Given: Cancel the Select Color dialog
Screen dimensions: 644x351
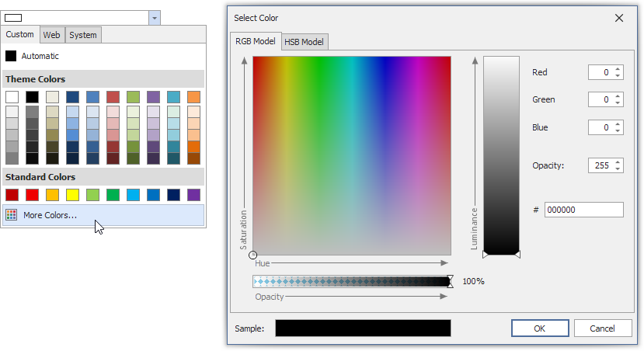Looking at the screenshot, I should point(603,328).
